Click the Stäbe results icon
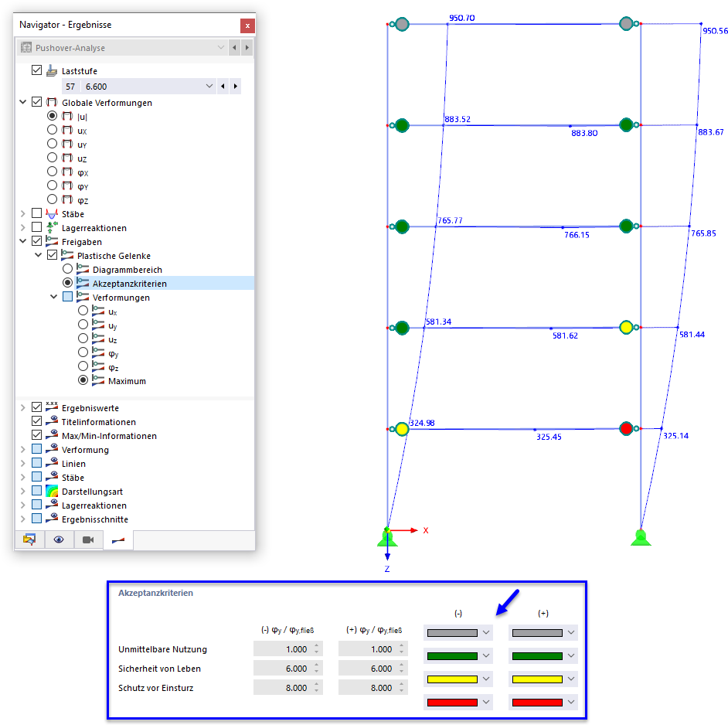The image size is (728, 725). [52, 213]
